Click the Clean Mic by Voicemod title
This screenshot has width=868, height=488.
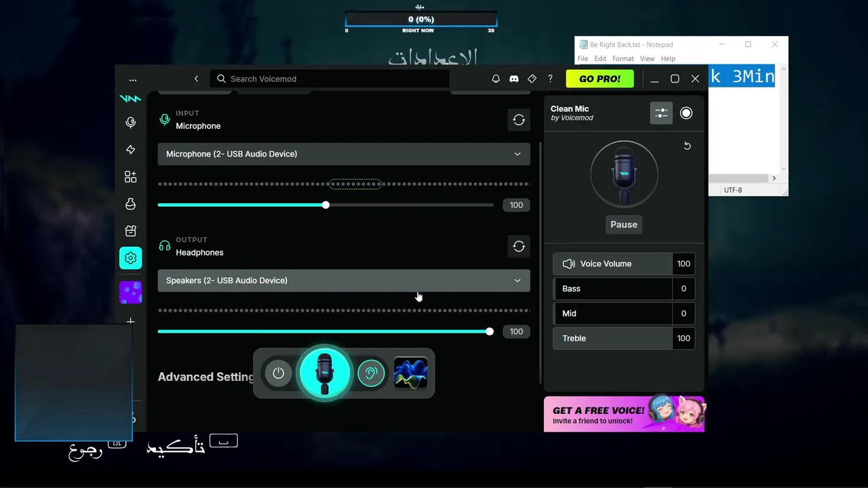coord(572,113)
